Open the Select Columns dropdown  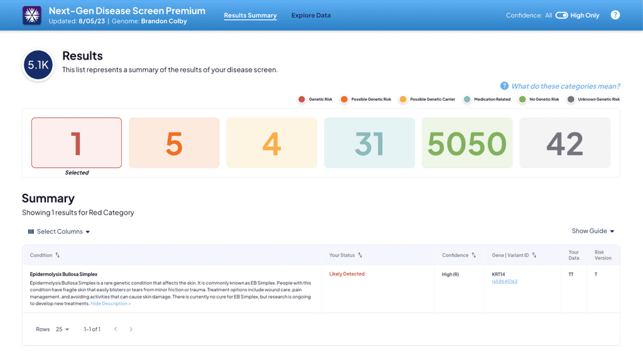[58, 231]
